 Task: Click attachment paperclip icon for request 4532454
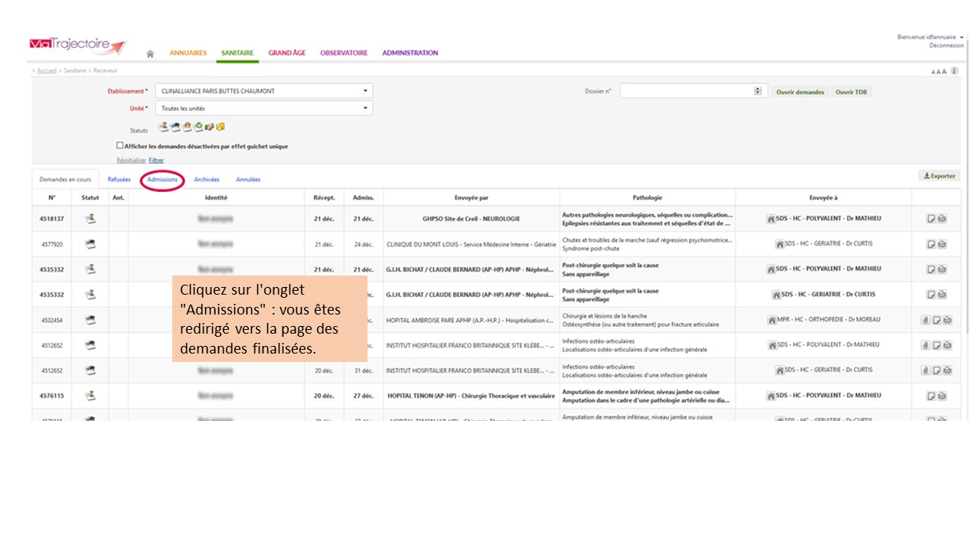pyautogui.click(x=925, y=320)
